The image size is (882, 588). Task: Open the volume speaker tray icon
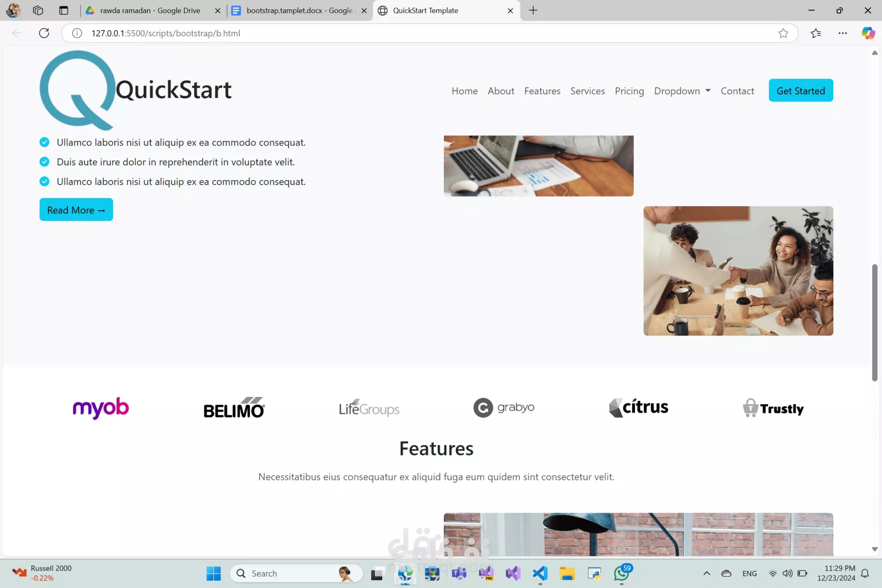(x=787, y=573)
